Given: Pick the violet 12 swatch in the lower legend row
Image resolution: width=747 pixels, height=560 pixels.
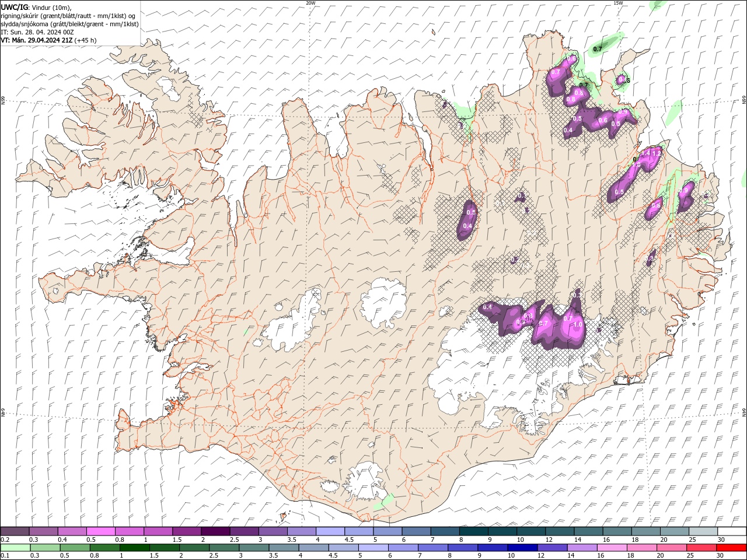Looking at the screenshot, I should pyautogui.click(x=551, y=548).
